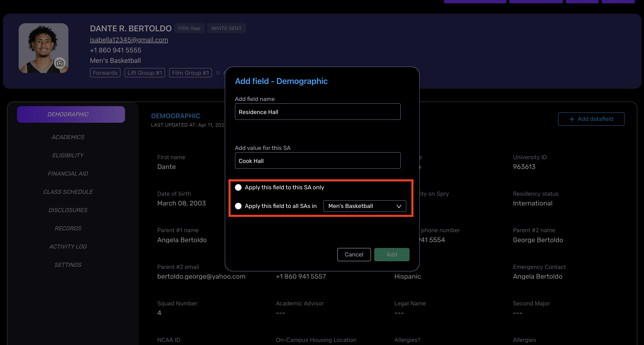This screenshot has height=345, width=644.
Task: Select 'Apply this field to this SA only'
Action: [x=238, y=187]
